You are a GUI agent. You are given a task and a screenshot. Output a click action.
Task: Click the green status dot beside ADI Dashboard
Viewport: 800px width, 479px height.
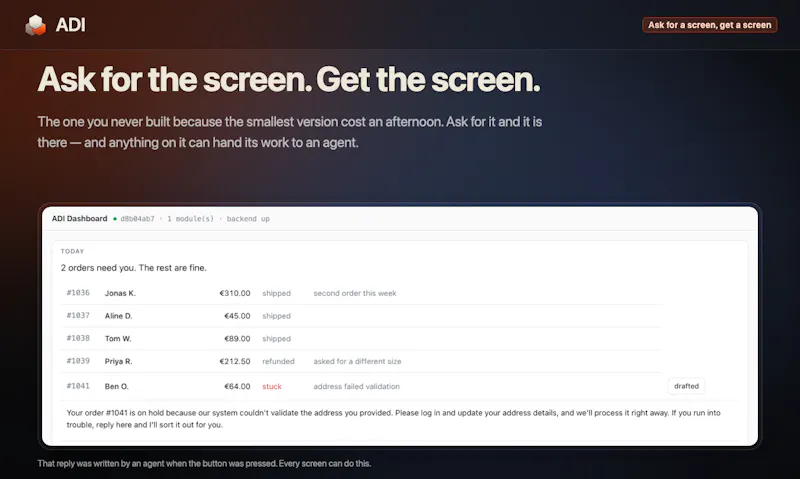coord(115,219)
